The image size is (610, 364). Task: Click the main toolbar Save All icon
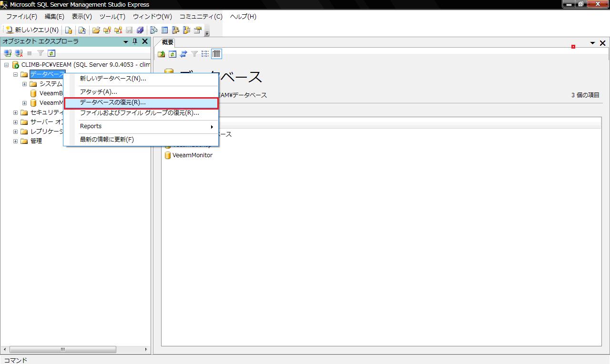140,30
